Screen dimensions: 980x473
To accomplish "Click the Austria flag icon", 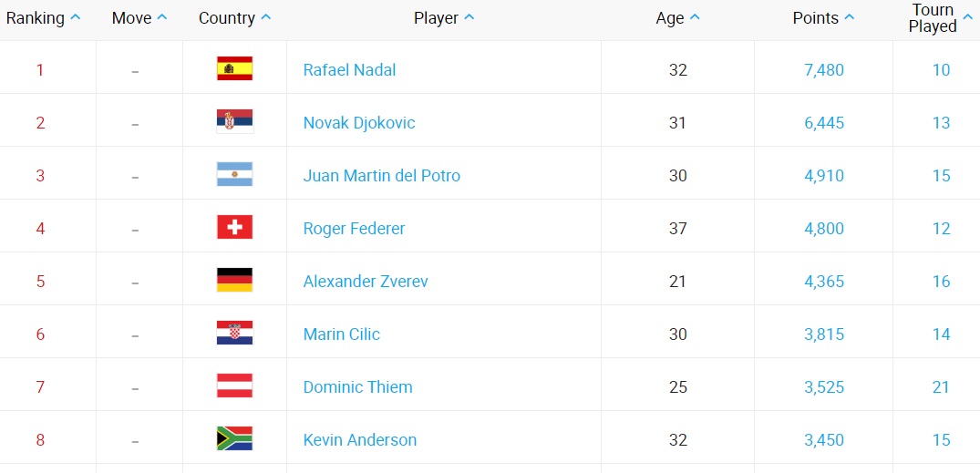I will (234, 386).
